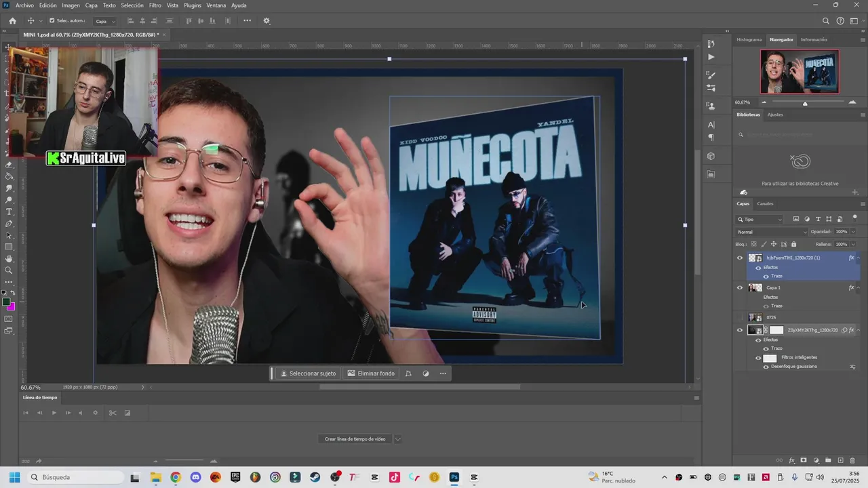Image resolution: width=868 pixels, height=488 pixels.
Task: Open the Capa auto-select dropdown
Action: click(104, 21)
